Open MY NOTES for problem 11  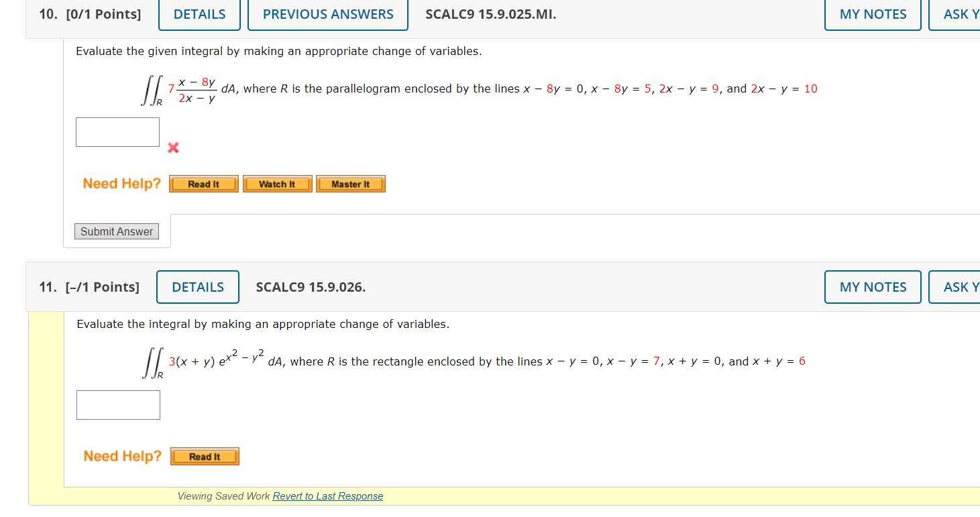tap(872, 286)
